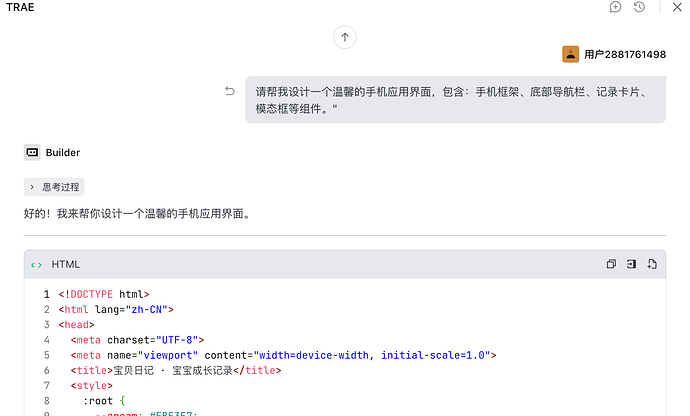Click line number 5 in code block
The height and width of the screenshot is (416, 690).
click(47, 355)
